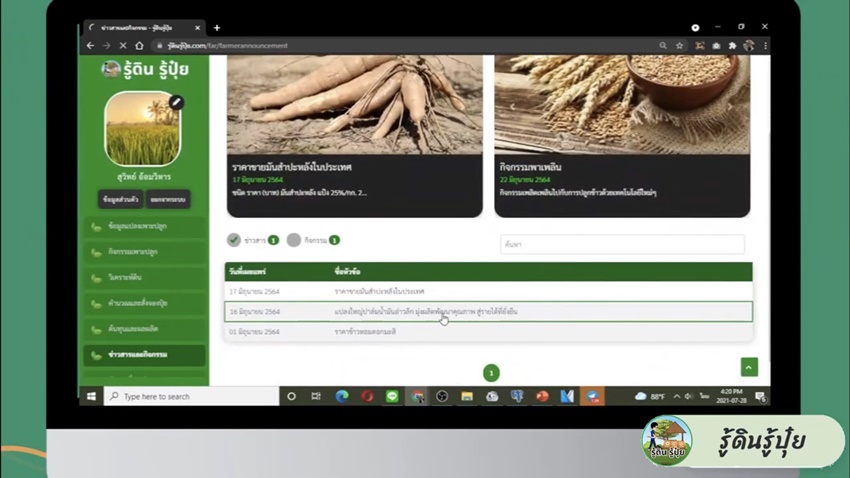Open the Chrome three-dot menu
Screen dimensions: 850x478
point(765,46)
